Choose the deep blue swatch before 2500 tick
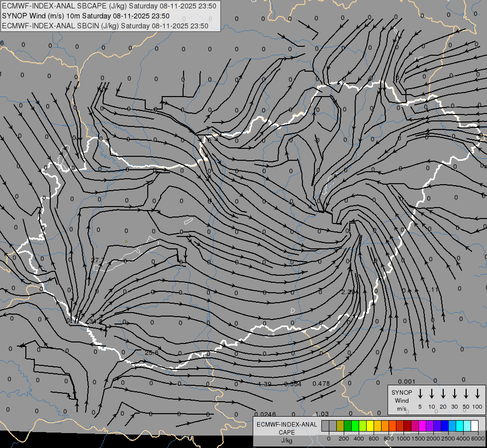This screenshot has height=448, width=487. click(445, 426)
